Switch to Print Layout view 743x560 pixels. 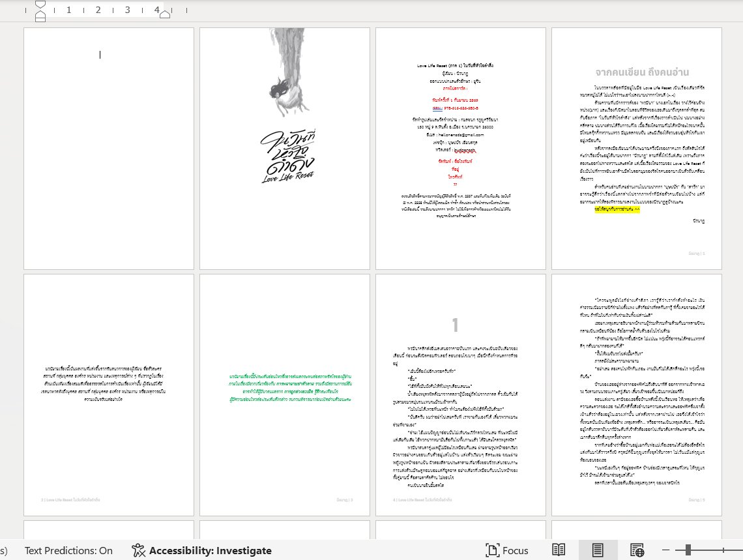coord(598,550)
